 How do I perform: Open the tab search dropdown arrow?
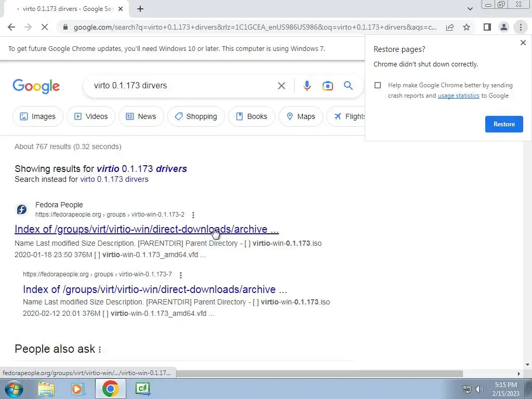click(470, 9)
